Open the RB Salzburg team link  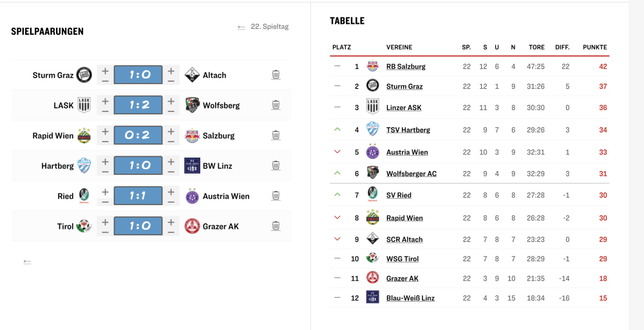pyautogui.click(x=406, y=66)
